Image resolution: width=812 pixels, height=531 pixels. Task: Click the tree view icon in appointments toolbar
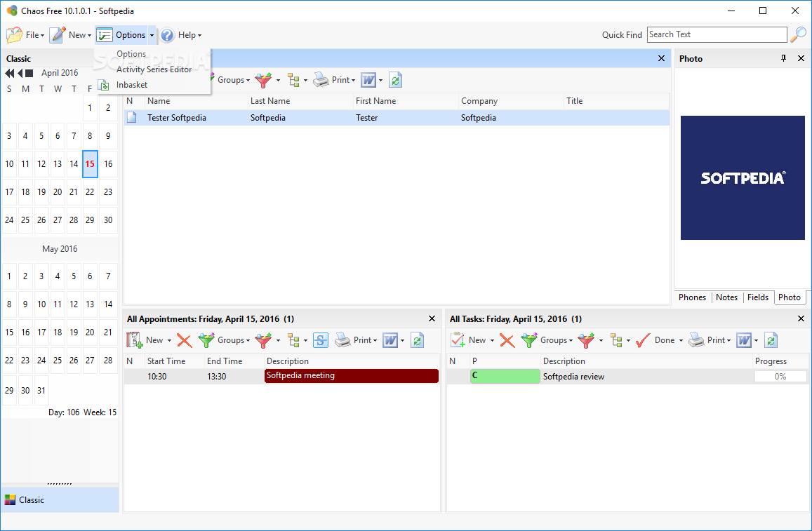[x=294, y=340]
